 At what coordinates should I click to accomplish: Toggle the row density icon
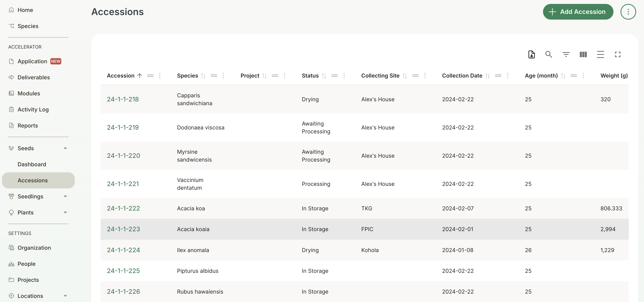click(x=600, y=54)
